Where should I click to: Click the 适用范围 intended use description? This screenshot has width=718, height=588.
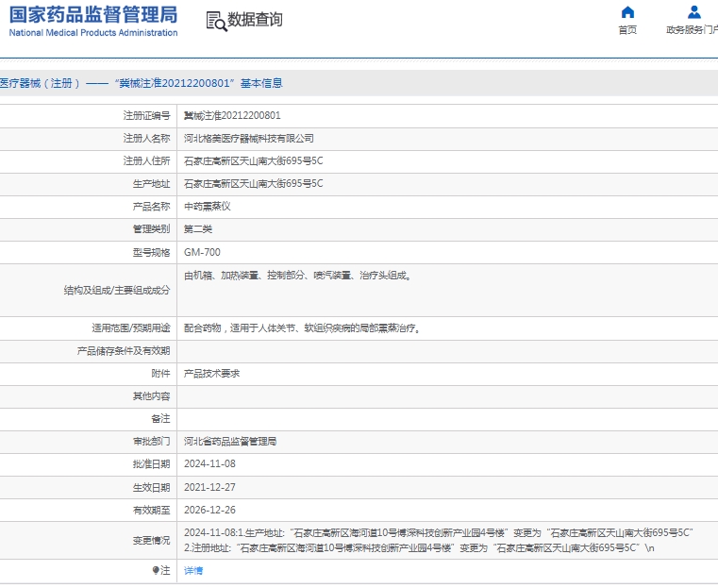302,328
